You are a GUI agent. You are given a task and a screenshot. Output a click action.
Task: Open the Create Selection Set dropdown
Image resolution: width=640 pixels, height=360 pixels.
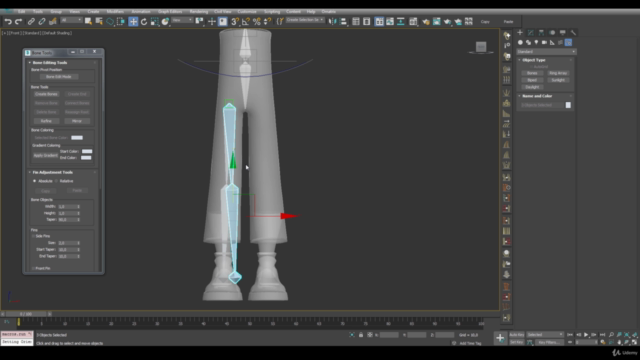[x=305, y=20]
